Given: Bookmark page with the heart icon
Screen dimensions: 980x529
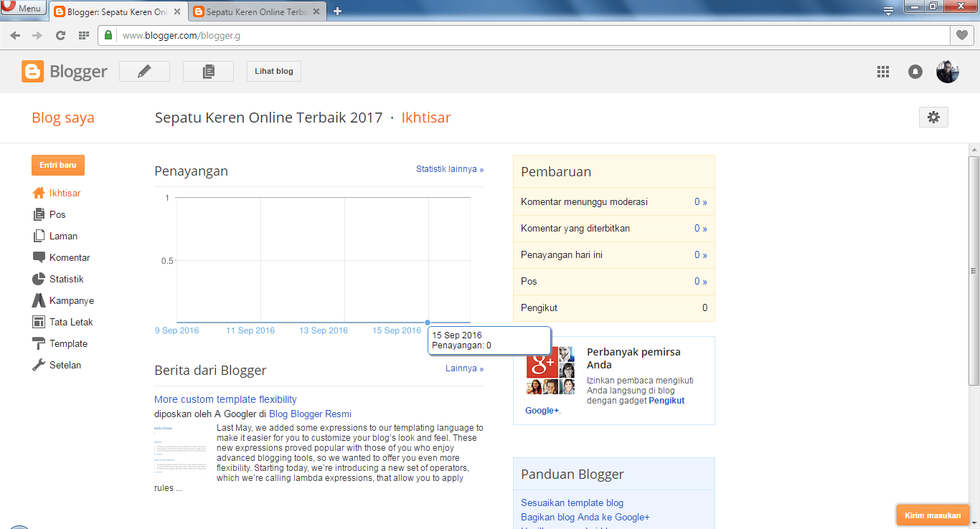Looking at the screenshot, I should tap(962, 35).
